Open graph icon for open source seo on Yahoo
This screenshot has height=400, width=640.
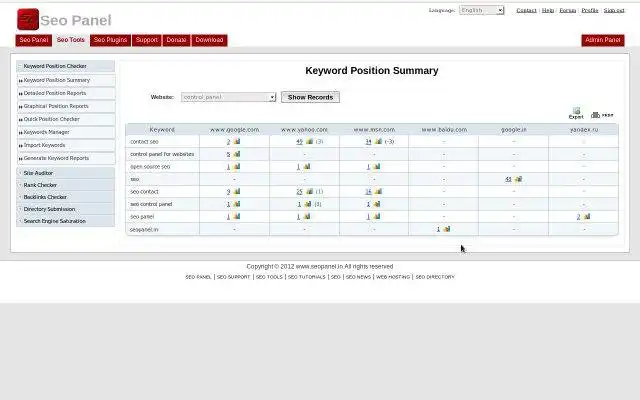tap(307, 167)
